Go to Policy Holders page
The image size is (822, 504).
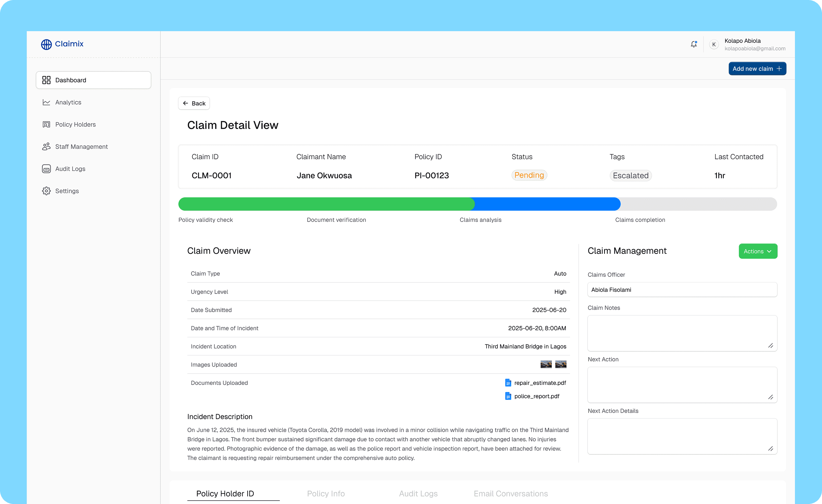point(75,125)
